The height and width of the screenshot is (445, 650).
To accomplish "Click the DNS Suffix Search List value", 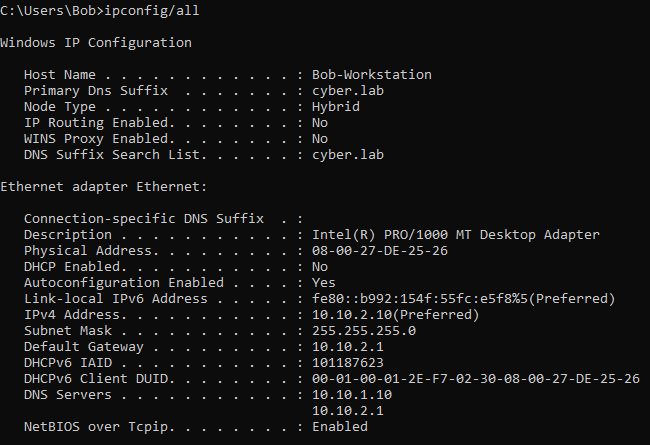I will (348, 155).
